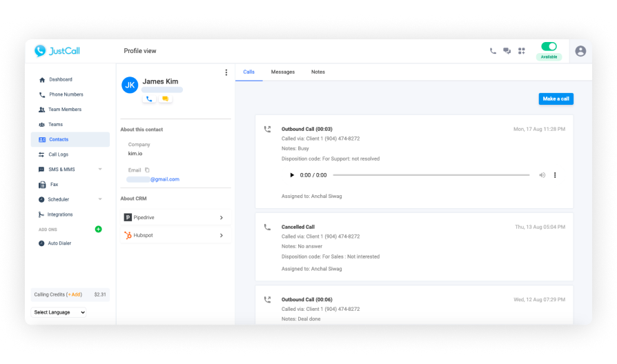This screenshot has height=364, width=617.
Task: Click the yellow message icon under James Kim
Action: (x=165, y=99)
